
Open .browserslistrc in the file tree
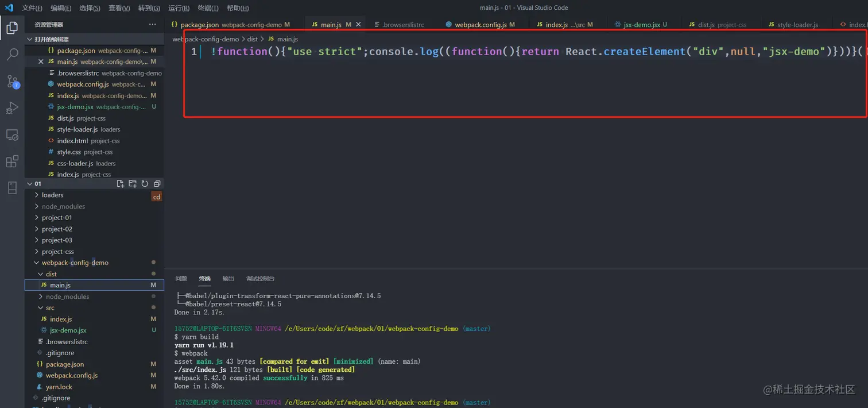click(x=95, y=342)
